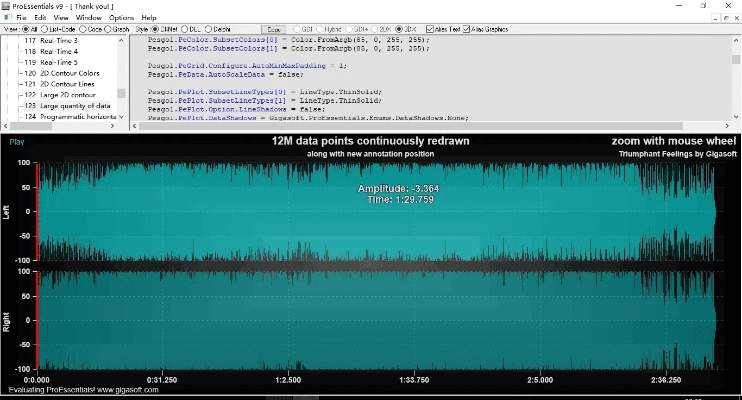Click the example list scroll-down arrow
The height and width of the screenshot is (400, 742).
(121, 118)
